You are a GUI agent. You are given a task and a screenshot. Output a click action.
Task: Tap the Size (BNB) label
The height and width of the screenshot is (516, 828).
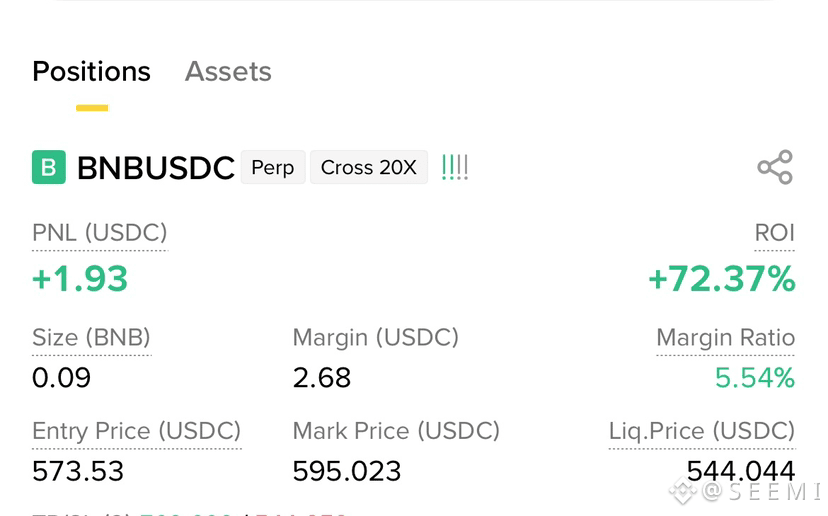point(91,337)
